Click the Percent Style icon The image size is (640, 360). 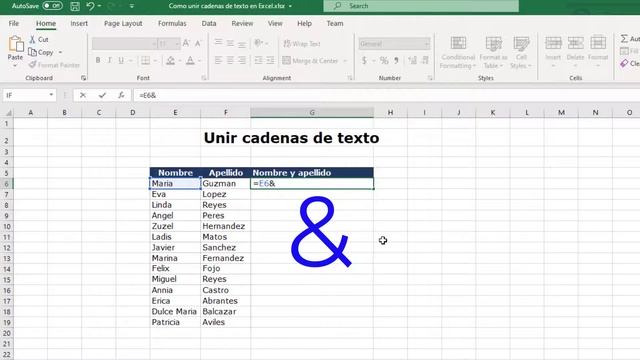384,60
